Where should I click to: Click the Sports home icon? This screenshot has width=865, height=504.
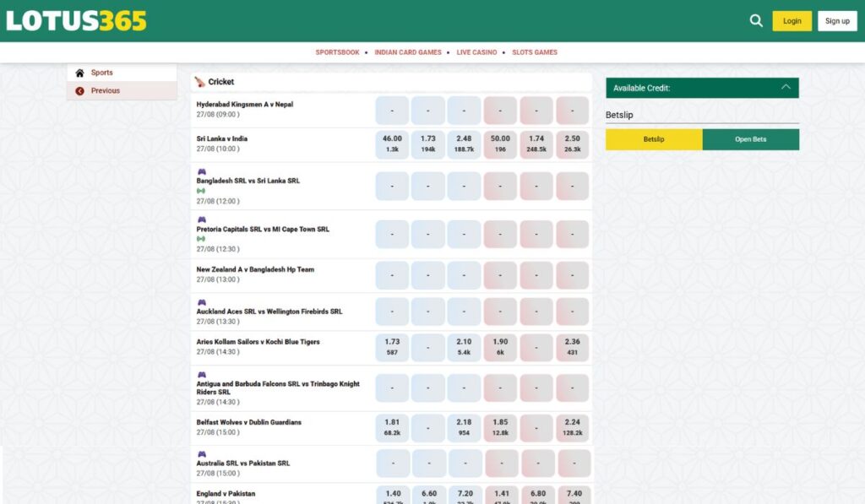(79, 73)
